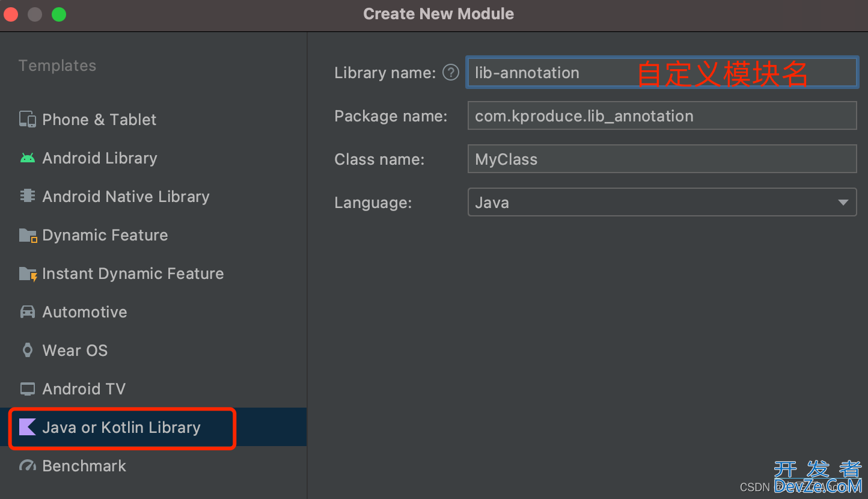The image size is (868, 499).
Task: Click the Instant Dynamic Feature icon
Action: coord(28,274)
